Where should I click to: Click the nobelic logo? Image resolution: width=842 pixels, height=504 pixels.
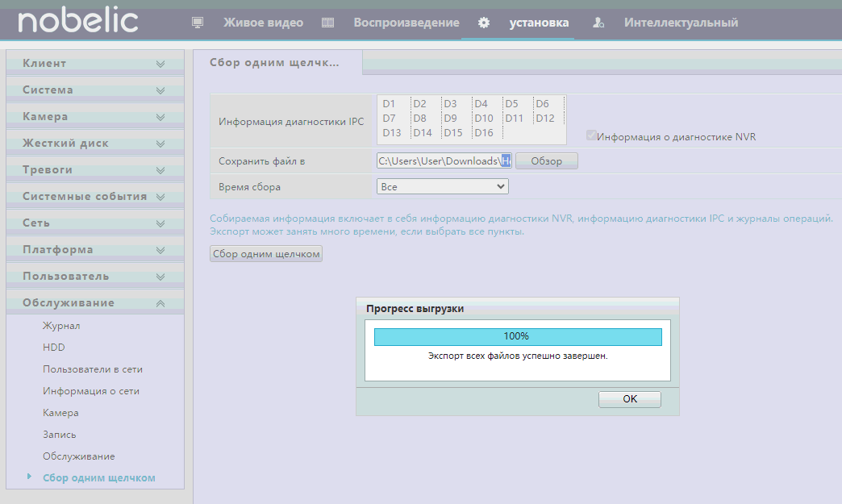pos(78,20)
